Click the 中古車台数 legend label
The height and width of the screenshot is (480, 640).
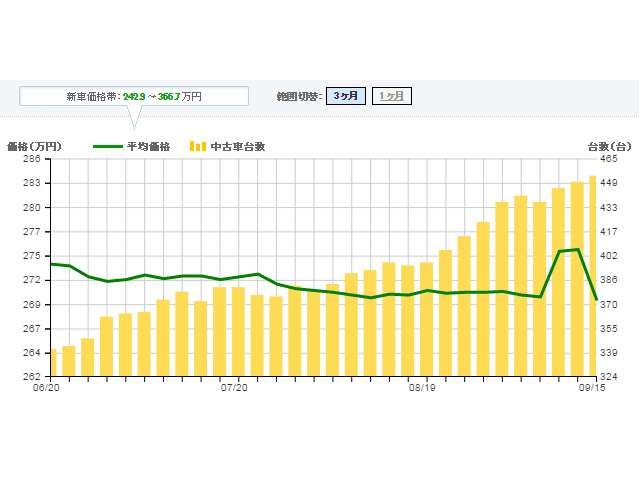coord(237,146)
